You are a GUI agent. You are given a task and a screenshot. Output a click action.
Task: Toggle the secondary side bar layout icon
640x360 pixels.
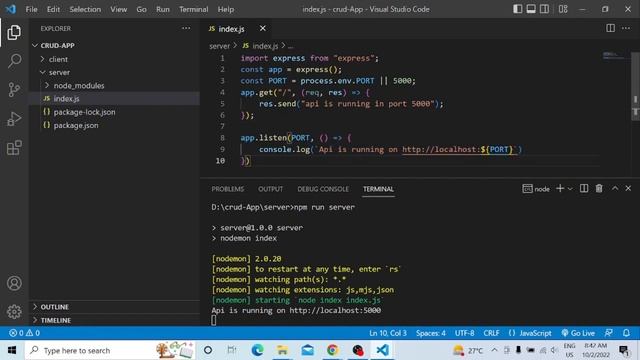coord(544,9)
